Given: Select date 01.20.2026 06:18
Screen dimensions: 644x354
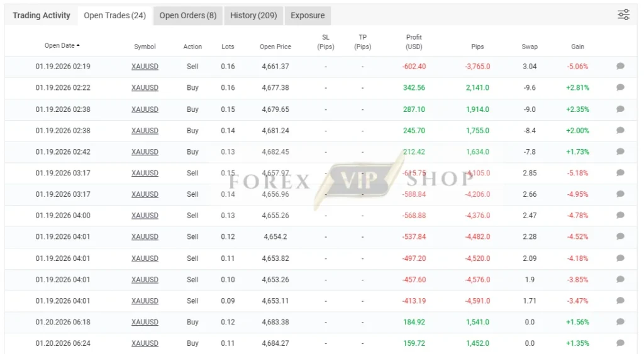Looking at the screenshot, I should [63, 323].
